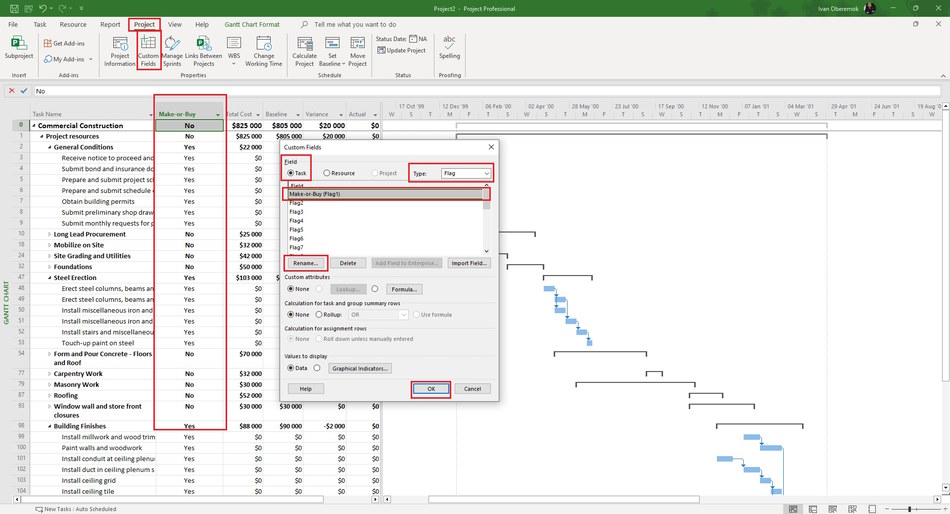950x514 pixels.
Task: Select the Formula radio button
Action: coord(375,289)
